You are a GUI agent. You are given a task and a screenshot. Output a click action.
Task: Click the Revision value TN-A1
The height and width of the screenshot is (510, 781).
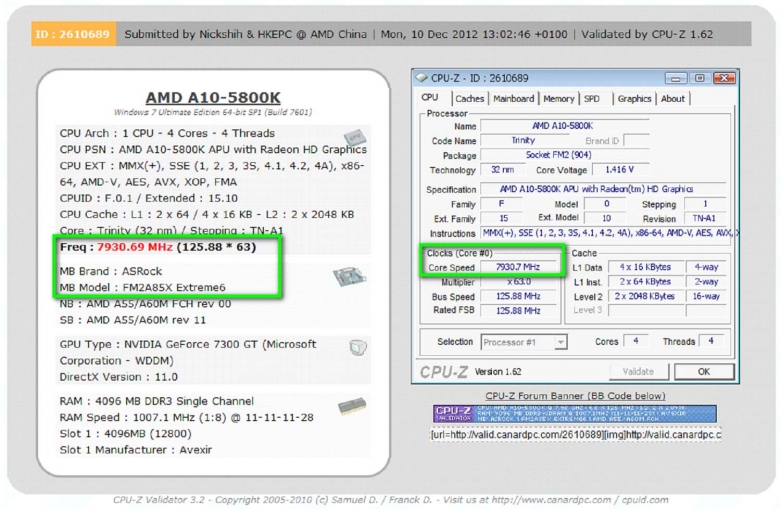[x=704, y=218]
